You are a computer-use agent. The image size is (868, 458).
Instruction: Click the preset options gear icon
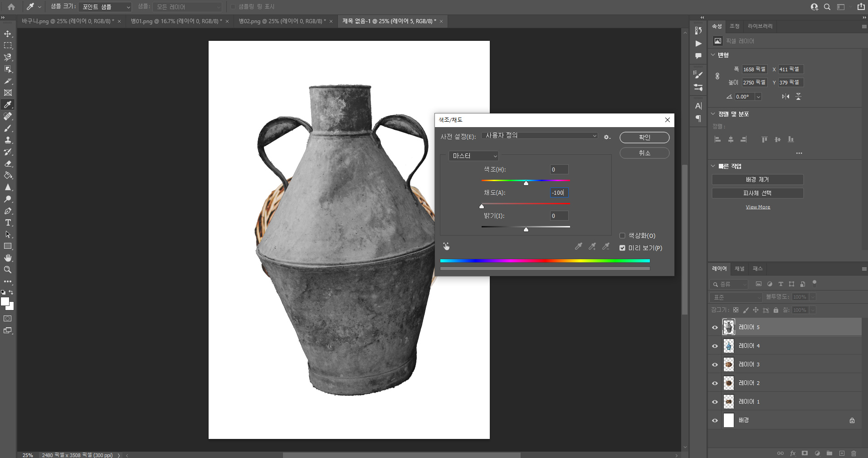[x=607, y=137]
